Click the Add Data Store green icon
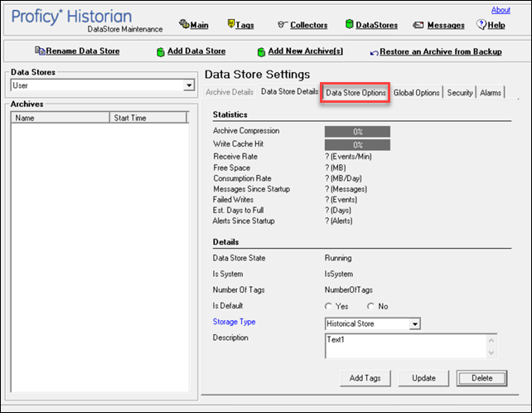 (x=161, y=52)
